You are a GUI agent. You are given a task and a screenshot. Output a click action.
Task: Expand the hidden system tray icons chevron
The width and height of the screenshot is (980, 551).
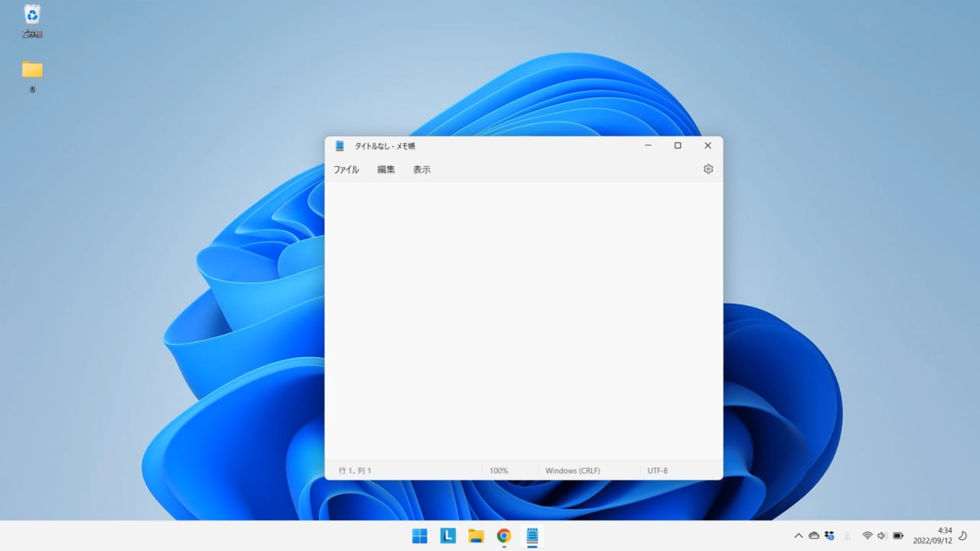pos(799,536)
